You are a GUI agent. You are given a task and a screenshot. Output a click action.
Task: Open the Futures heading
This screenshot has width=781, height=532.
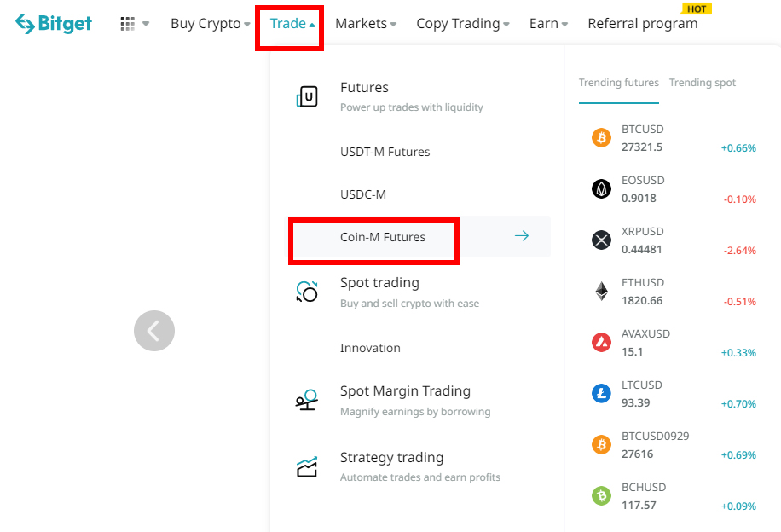(x=364, y=87)
